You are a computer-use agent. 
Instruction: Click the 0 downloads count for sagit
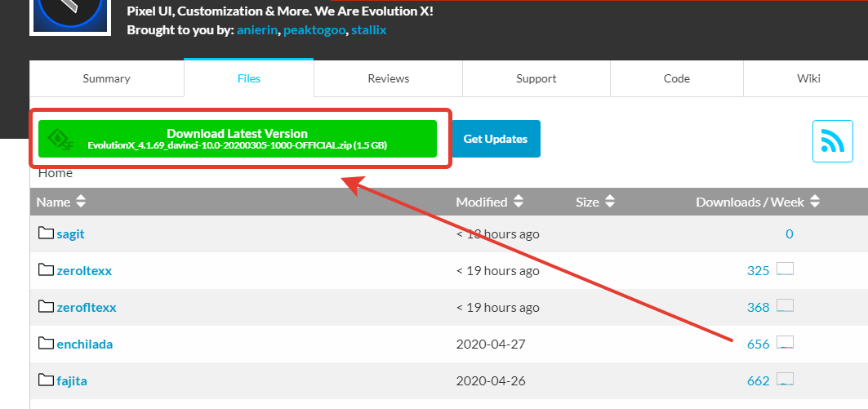tap(790, 234)
